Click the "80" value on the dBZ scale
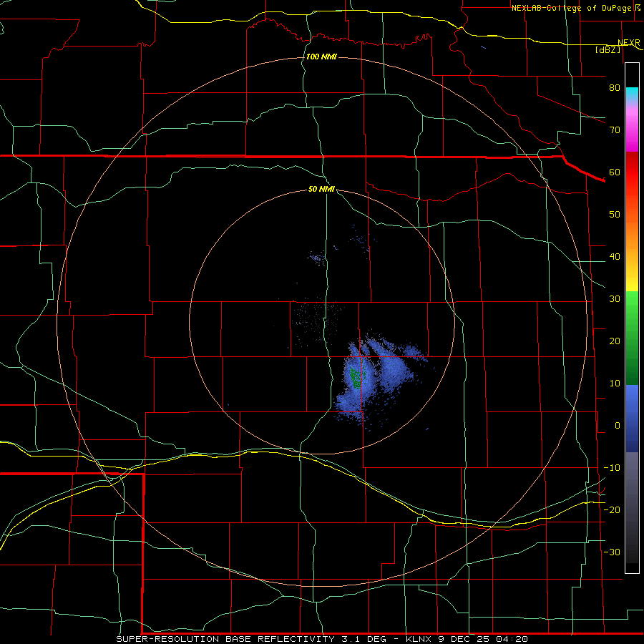 pyautogui.click(x=615, y=87)
